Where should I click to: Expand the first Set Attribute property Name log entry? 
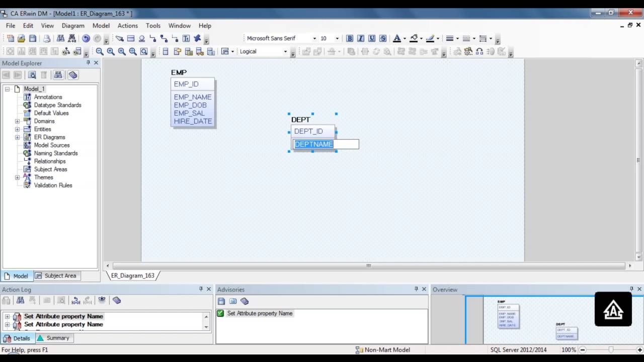coord(7,316)
